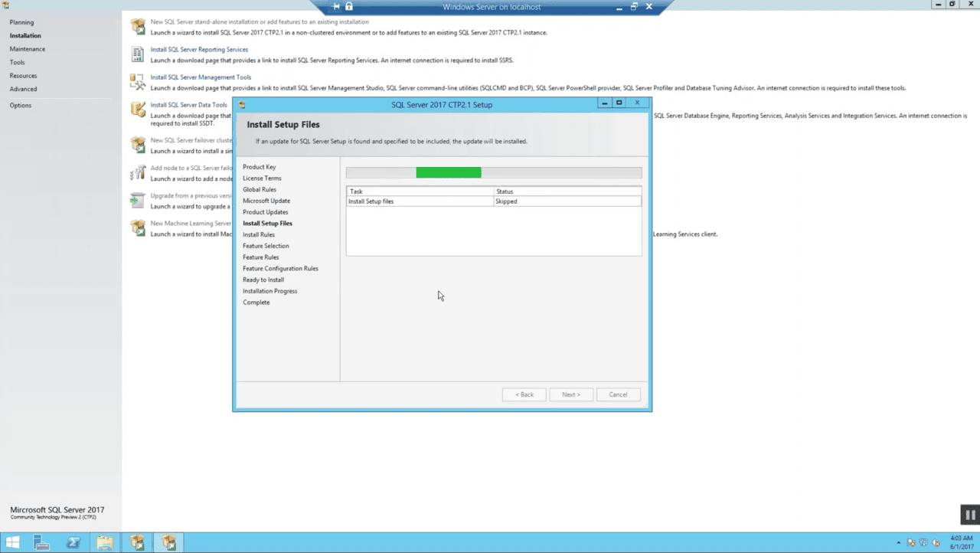View the Resources section
The image size is (980, 553).
(x=23, y=76)
